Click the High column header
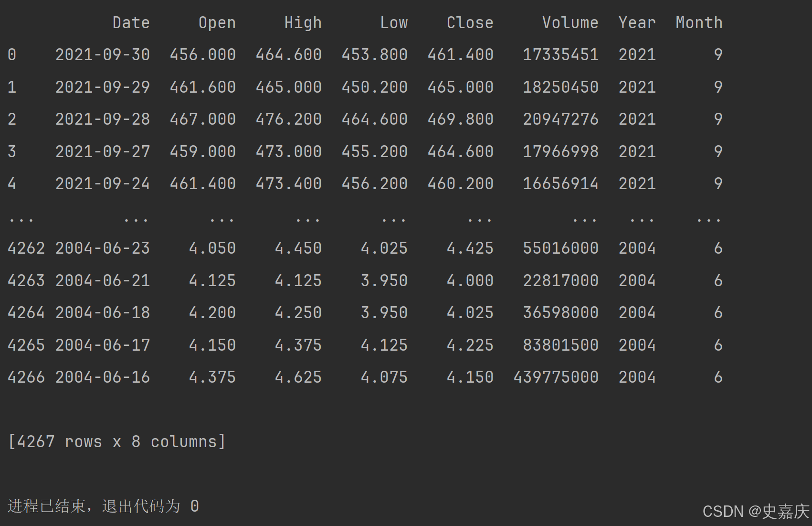 303,22
